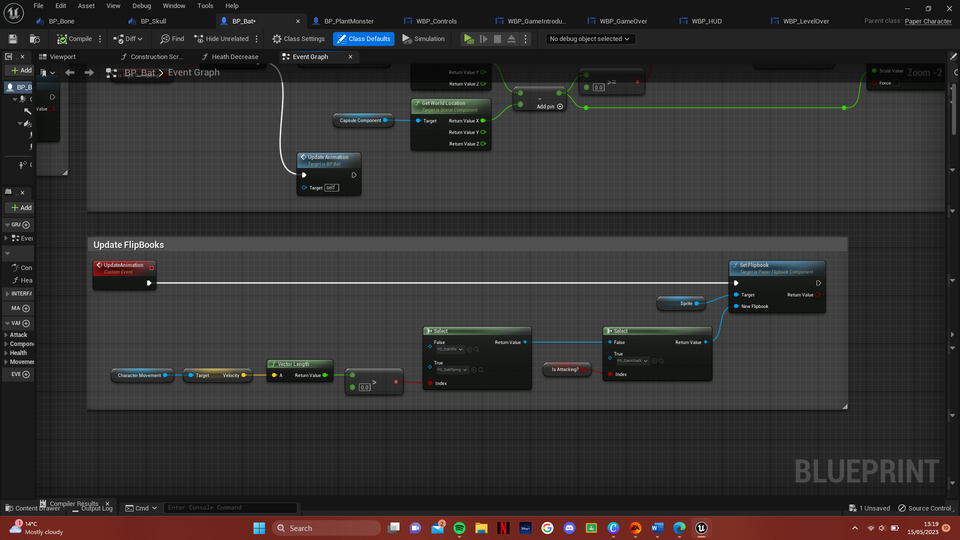Open compile options menu beside Compile
Viewport: 960px width, 540px height.
pos(100,39)
